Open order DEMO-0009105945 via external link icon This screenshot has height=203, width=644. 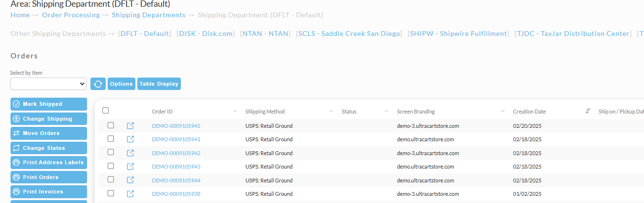click(131, 126)
